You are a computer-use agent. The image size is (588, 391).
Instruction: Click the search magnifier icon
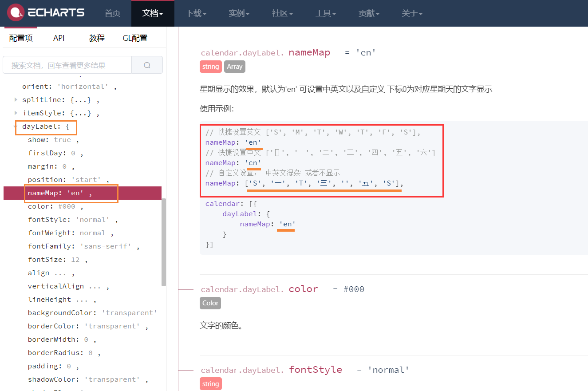tap(147, 65)
